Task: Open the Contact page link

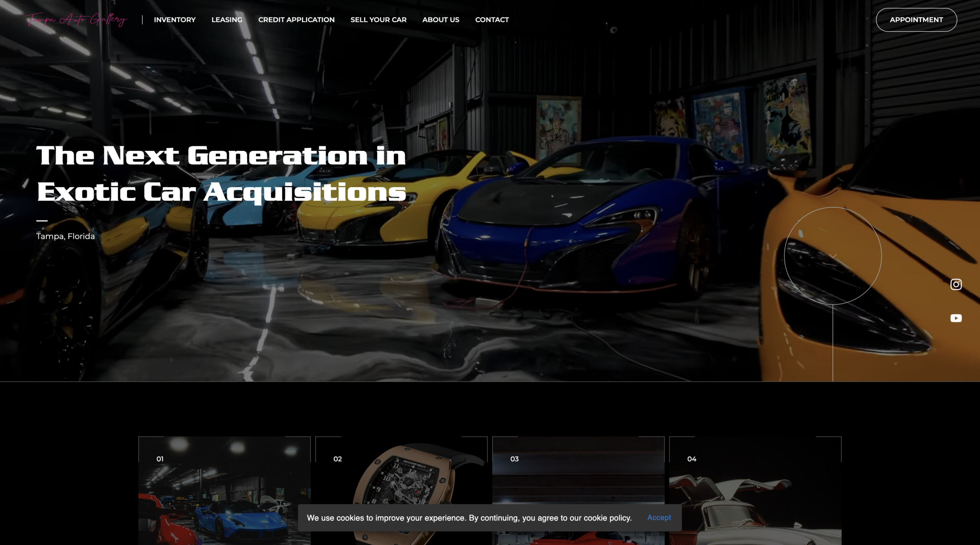Action: click(x=492, y=20)
